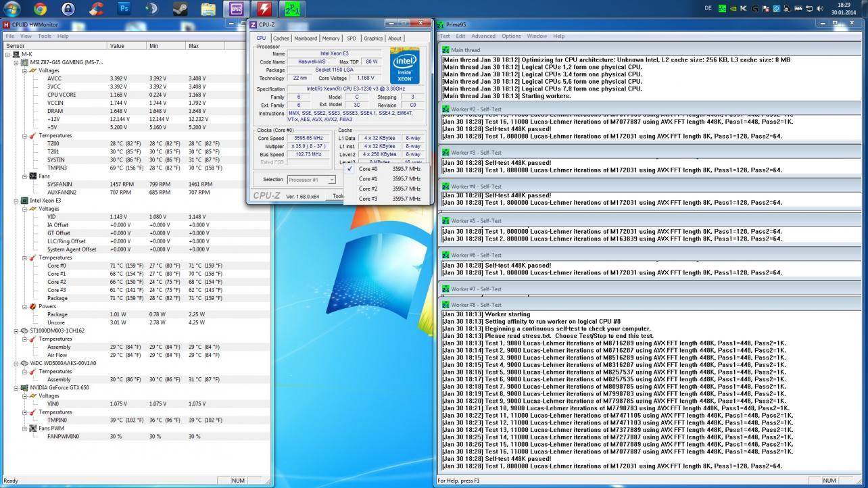868x488 pixels.
Task: Collapse the ST1000DM003-1CH162 drive node
Action: click(x=16, y=331)
